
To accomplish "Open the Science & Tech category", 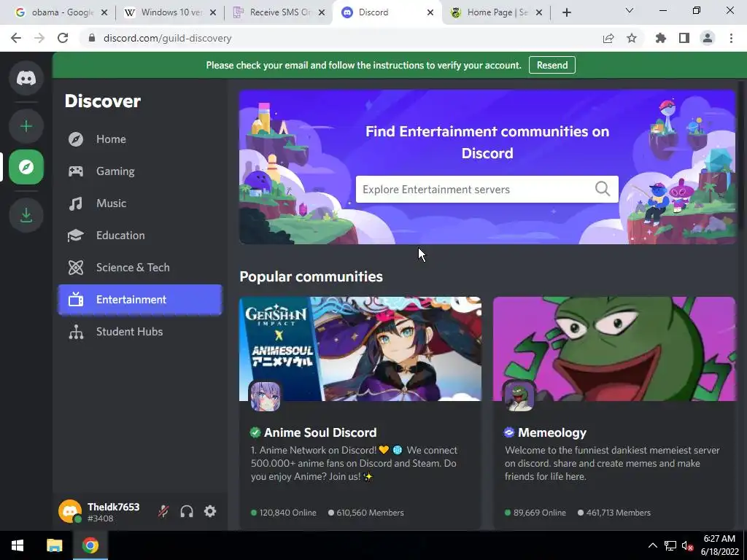I will click(140, 267).
